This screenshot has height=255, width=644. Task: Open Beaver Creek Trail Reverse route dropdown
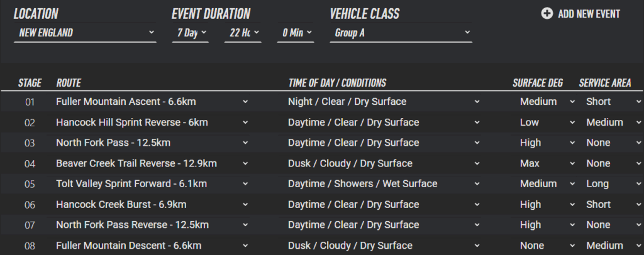[245, 163]
